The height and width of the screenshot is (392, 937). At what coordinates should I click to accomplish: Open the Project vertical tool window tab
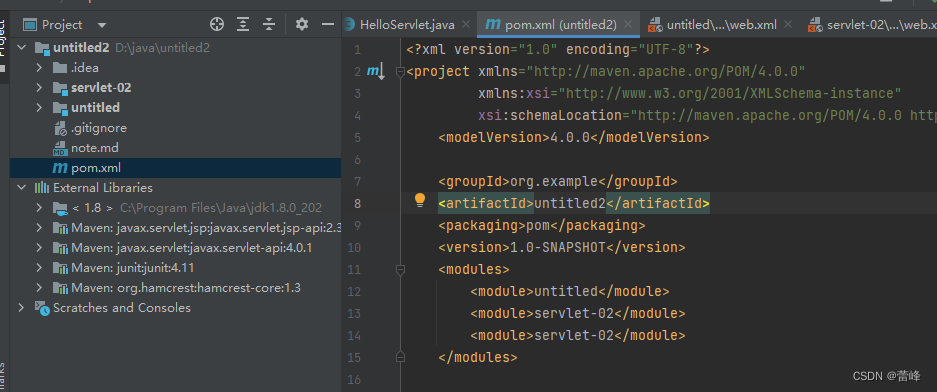[3, 47]
